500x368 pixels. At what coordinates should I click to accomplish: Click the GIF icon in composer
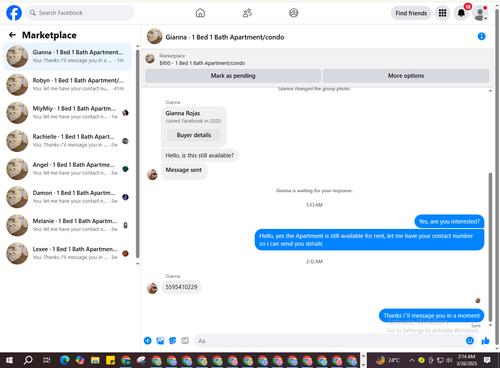tap(185, 341)
